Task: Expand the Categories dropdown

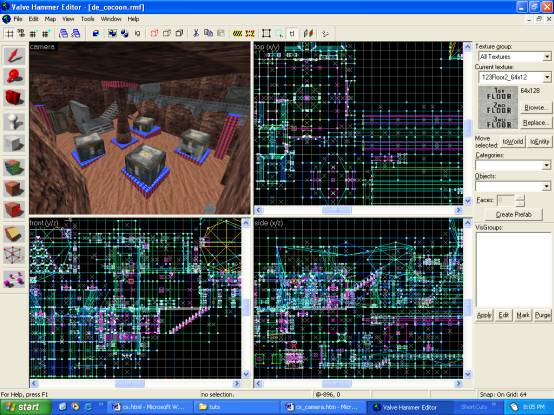Action: point(547,165)
